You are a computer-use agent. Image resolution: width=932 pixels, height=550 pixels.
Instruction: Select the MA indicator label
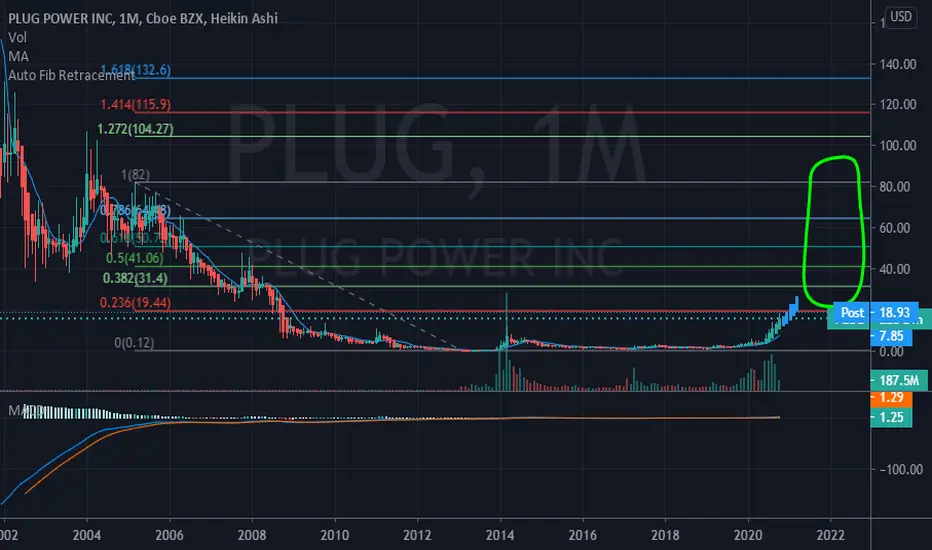pyautogui.click(x=18, y=56)
